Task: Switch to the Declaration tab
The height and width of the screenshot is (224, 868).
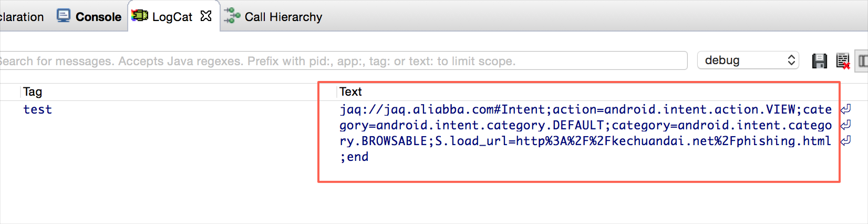Action: [x=21, y=17]
